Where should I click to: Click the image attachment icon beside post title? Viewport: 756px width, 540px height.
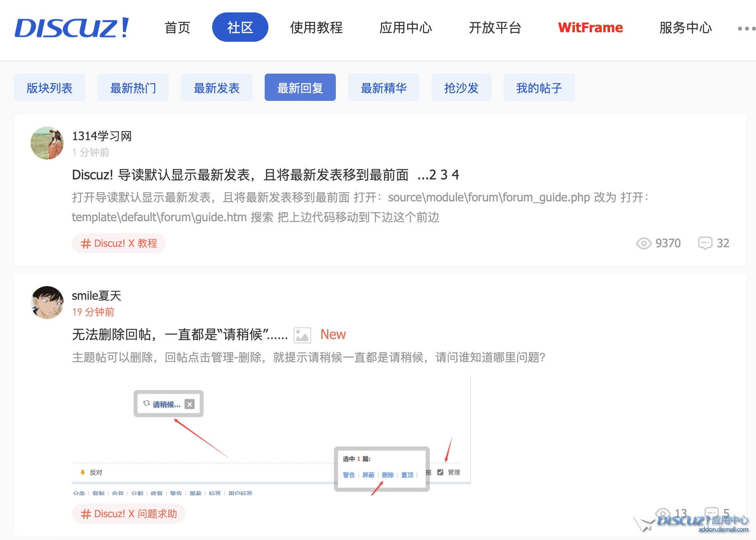[302, 335]
